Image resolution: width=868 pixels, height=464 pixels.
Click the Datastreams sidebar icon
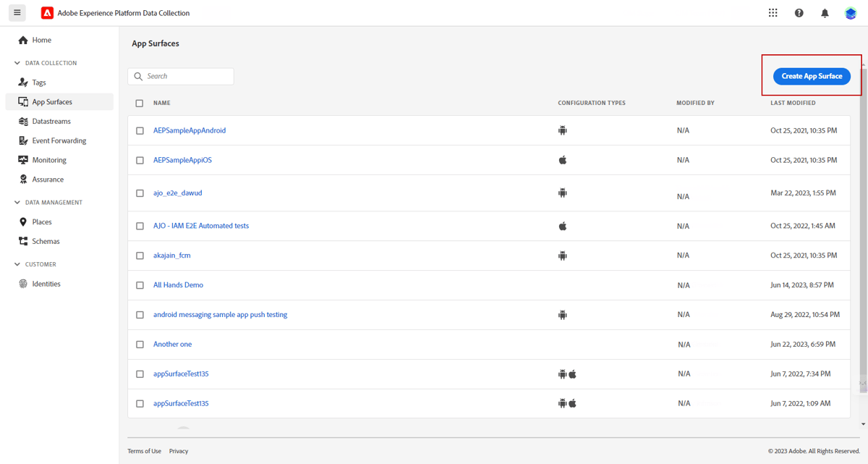pyautogui.click(x=23, y=122)
